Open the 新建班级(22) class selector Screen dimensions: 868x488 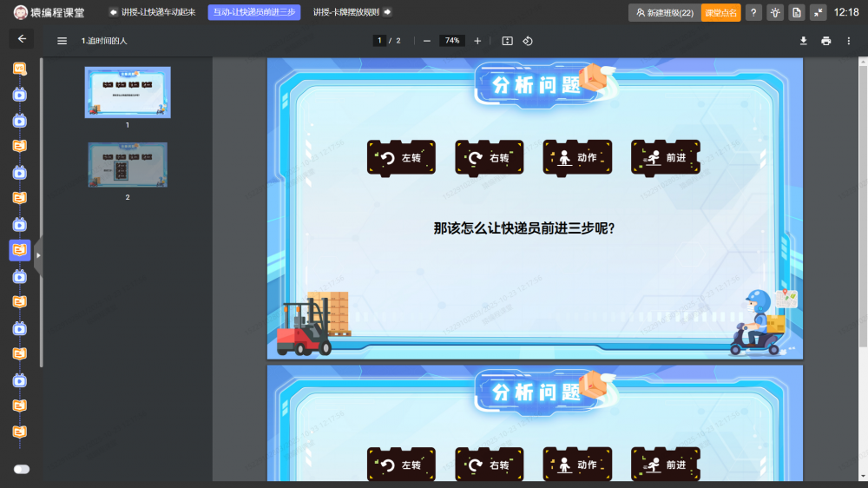tap(664, 12)
